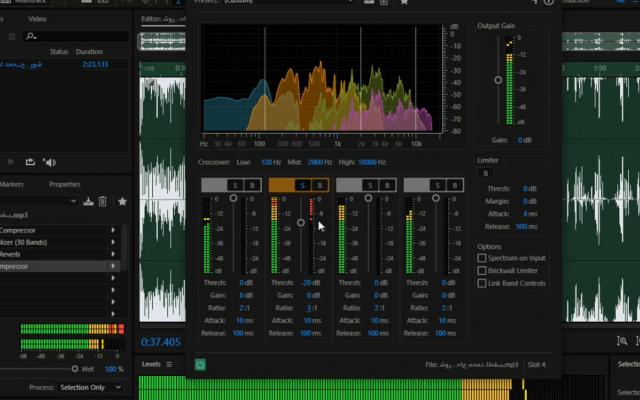Open the Levels panel menu icon
Image resolution: width=640 pixels, height=400 pixels.
tap(169, 364)
